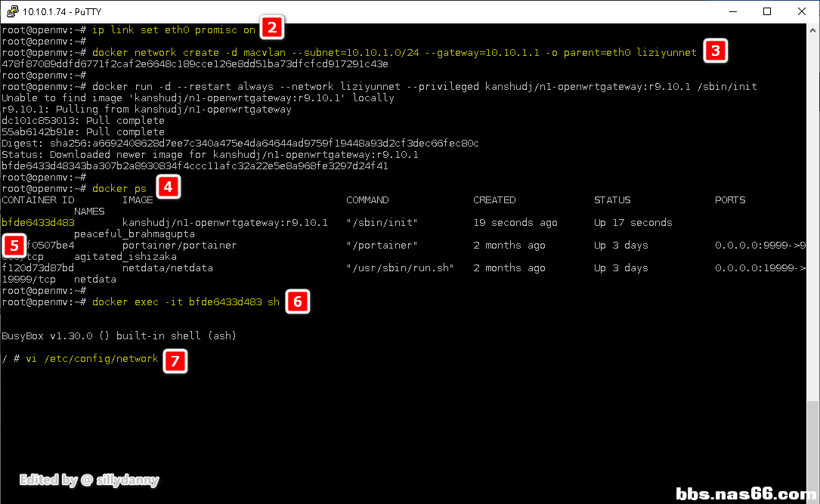This screenshot has height=504, width=820.
Task: Maximize the PuTTY terminal window
Action: click(x=766, y=11)
